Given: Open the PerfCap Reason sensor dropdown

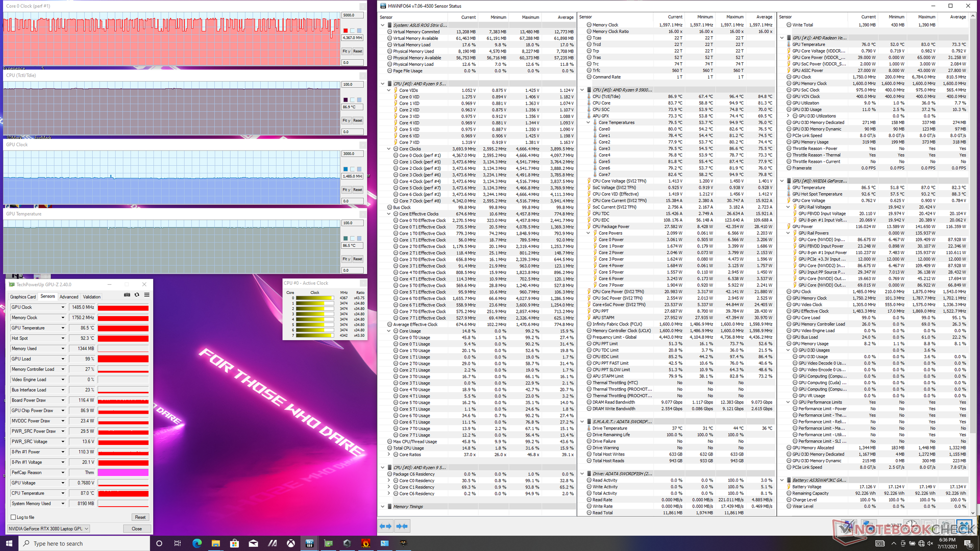Looking at the screenshot, I should point(63,472).
